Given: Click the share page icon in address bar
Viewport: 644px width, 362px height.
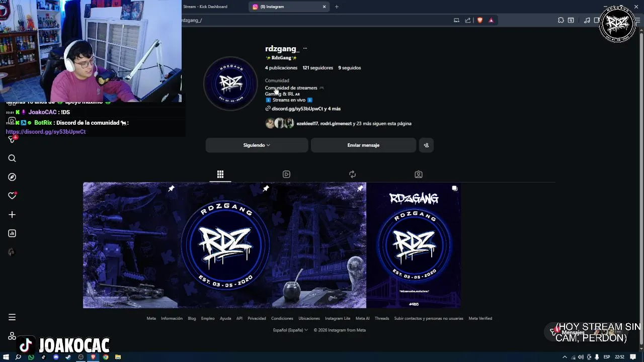Looking at the screenshot, I should [x=468, y=20].
